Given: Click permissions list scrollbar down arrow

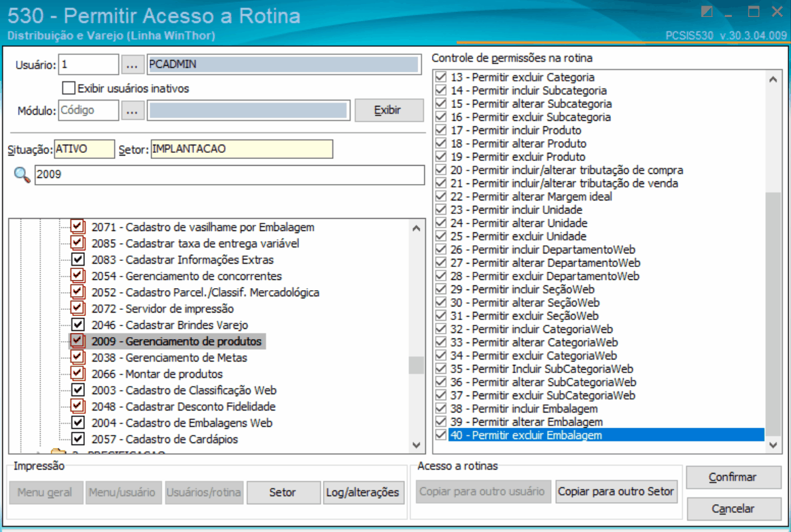Looking at the screenshot, I should point(773,445).
